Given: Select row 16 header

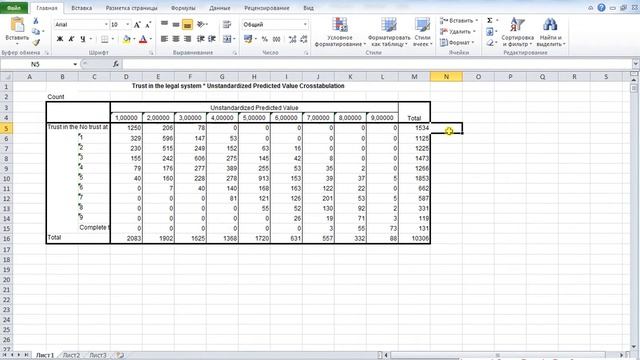Looking at the screenshot, I should pyautogui.click(x=7, y=239).
